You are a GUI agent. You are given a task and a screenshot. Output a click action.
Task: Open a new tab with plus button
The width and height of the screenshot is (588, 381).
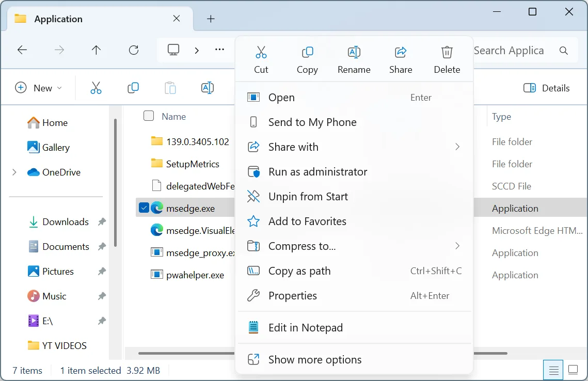[x=211, y=19]
